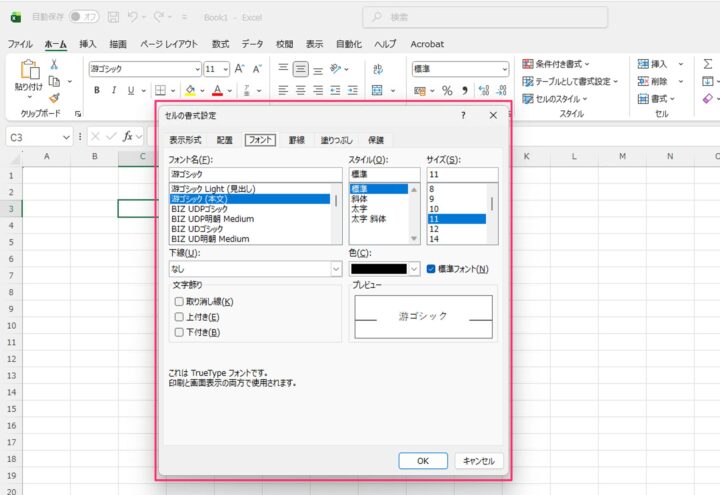Click the scissors Cut icon in ribbon
This screenshot has height=495, width=720.
[x=54, y=64]
